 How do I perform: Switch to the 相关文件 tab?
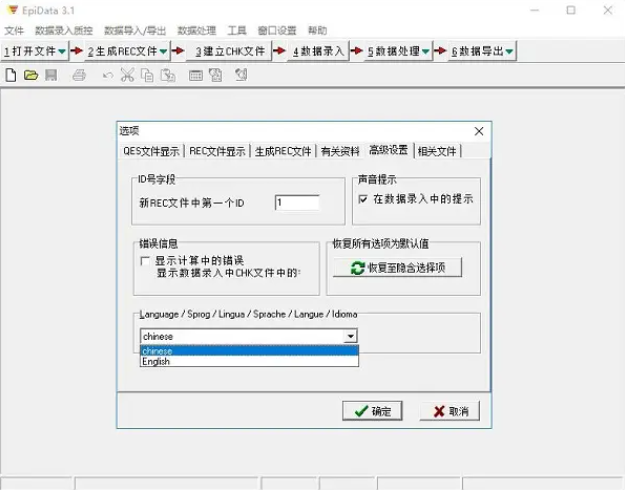[437, 151]
